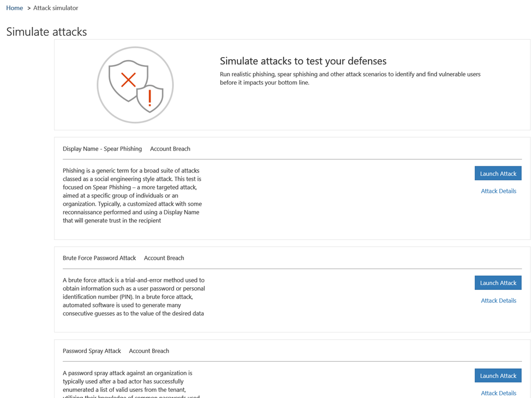The width and height of the screenshot is (532, 398).
Task: Click the 'Simulate attacks to test your defenses' headline
Action: 303,61
